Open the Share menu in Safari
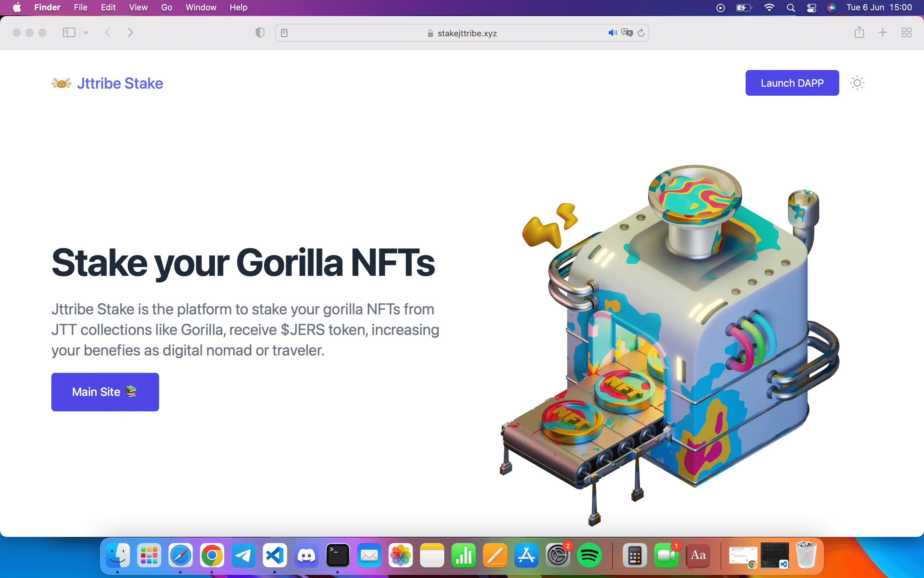 tap(859, 32)
